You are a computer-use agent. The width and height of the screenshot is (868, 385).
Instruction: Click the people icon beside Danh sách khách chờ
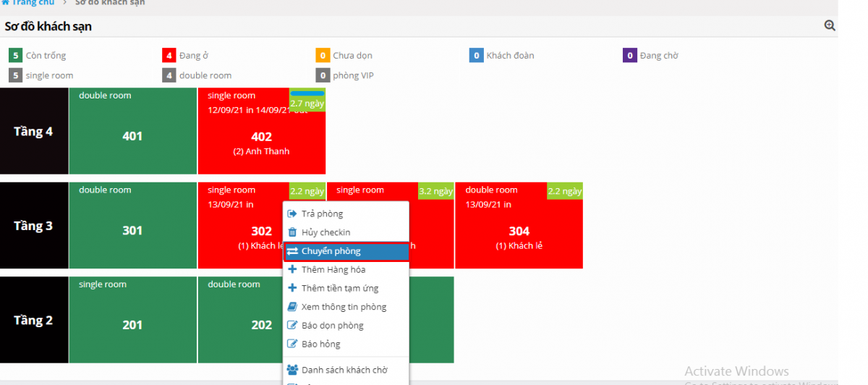292,370
